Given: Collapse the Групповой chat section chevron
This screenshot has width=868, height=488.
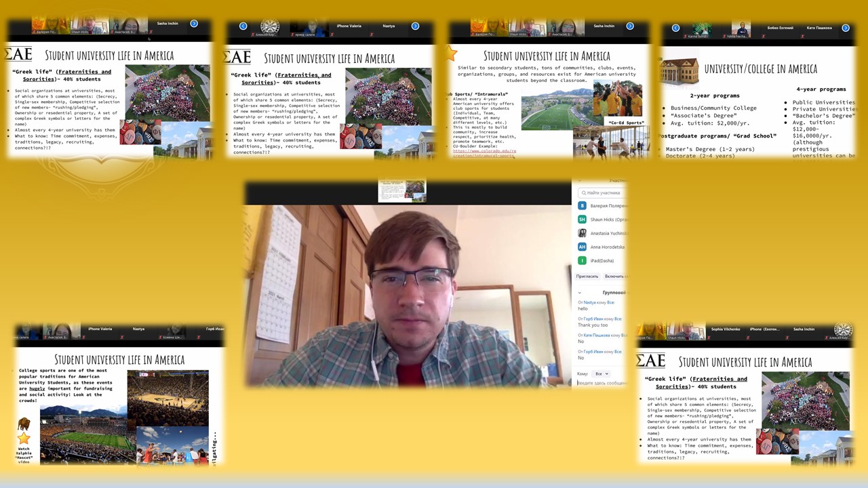Looking at the screenshot, I should tap(580, 293).
